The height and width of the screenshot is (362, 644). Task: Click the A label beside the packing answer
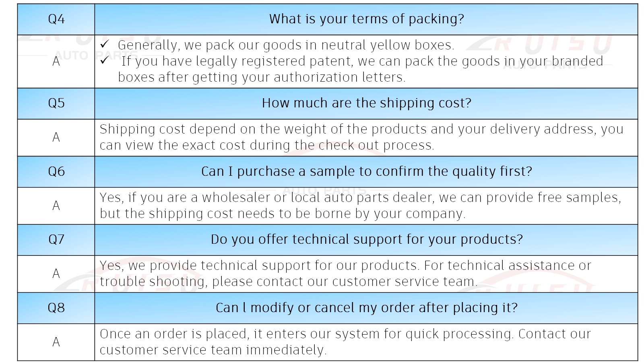[x=56, y=62]
